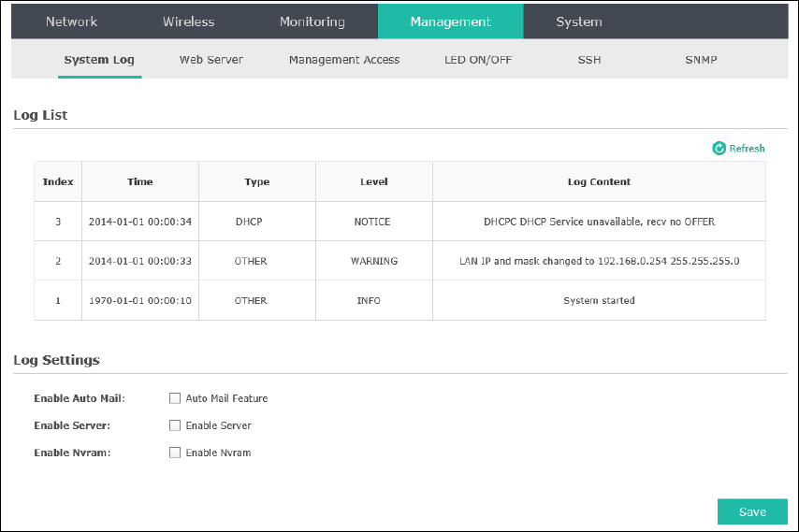Select the DHCP Service unavailable log row
Screen dimensions: 799x532
coord(400,222)
